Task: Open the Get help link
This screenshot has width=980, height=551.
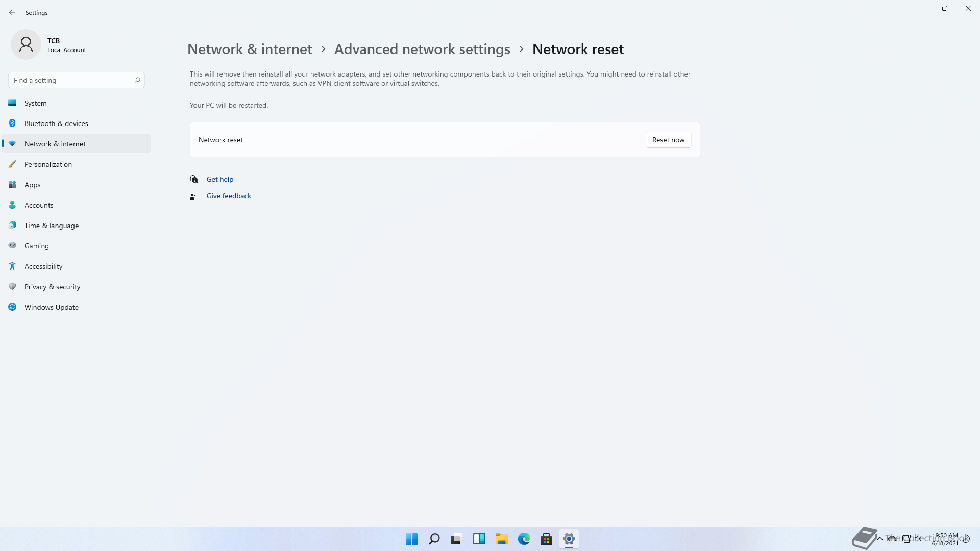Action: tap(220, 179)
